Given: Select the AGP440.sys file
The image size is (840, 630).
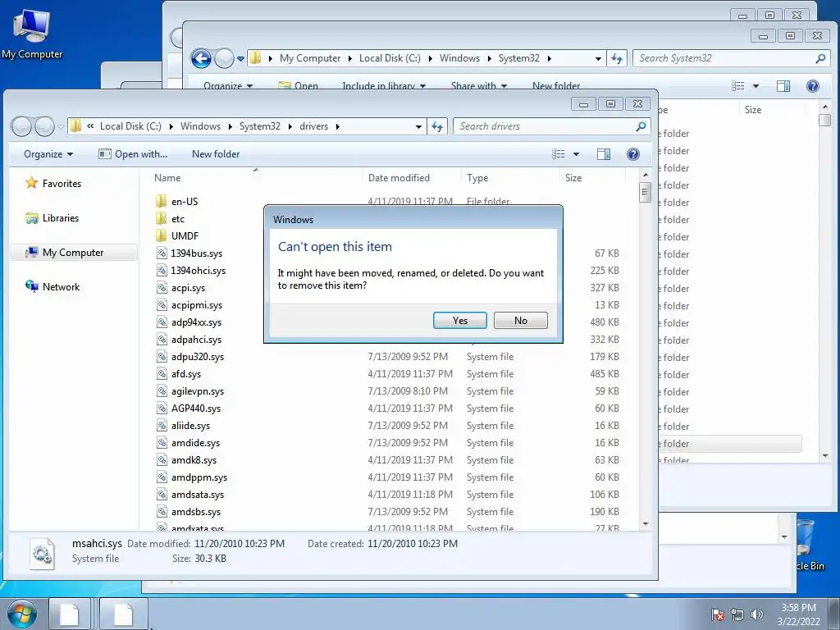Looking at the screenshot, I should click(x=195, y=409).
